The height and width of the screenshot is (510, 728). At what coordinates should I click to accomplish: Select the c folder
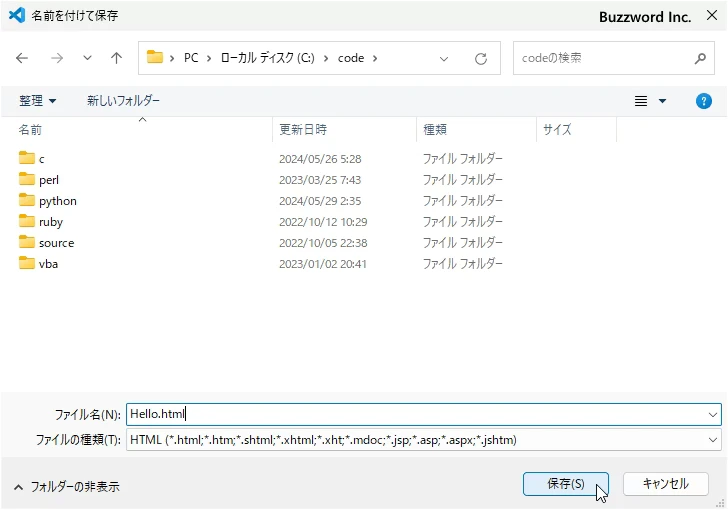click(x=32, y=158)
